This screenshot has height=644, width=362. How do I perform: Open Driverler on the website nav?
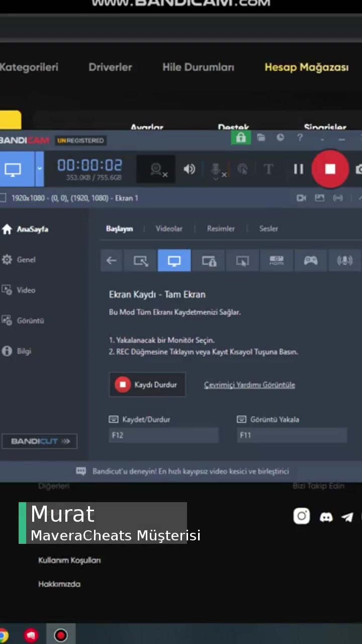point(110,67)
